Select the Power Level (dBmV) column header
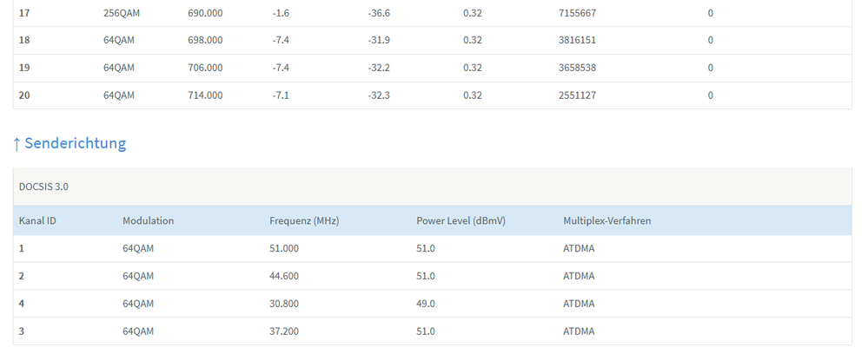 pos(461,220)
